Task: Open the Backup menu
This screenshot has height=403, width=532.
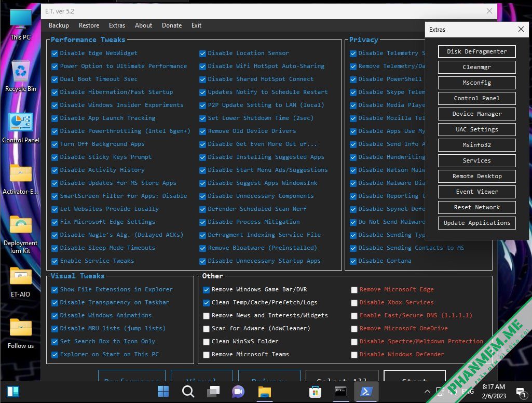Action: coord(59,25)
